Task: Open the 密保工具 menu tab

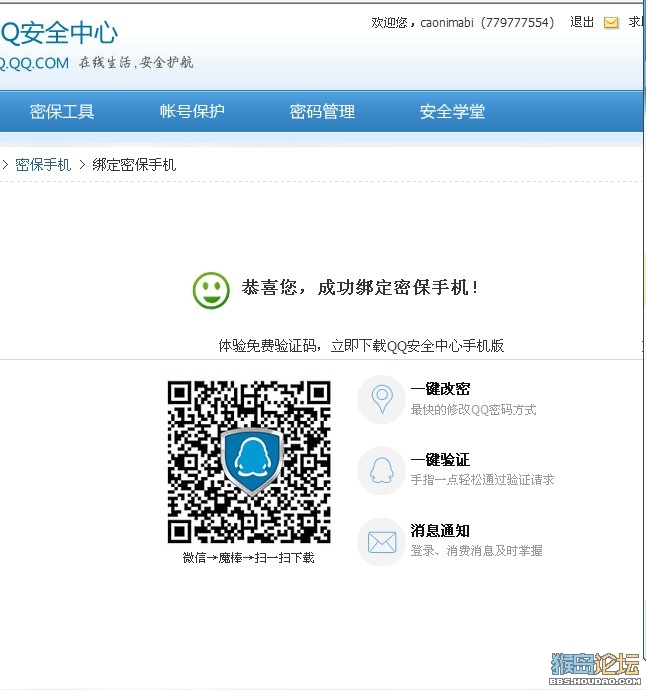Action: click(62, 112)
